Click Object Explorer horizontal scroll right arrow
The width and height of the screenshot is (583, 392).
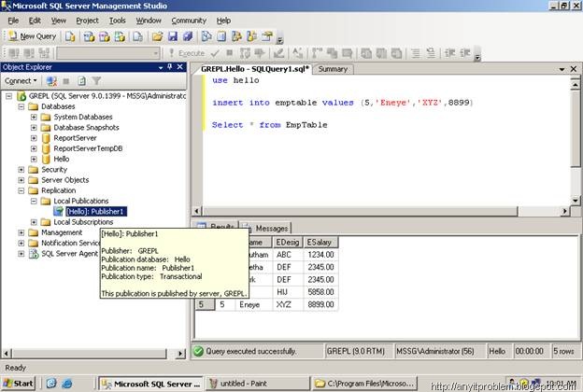[x=180, y=354]
